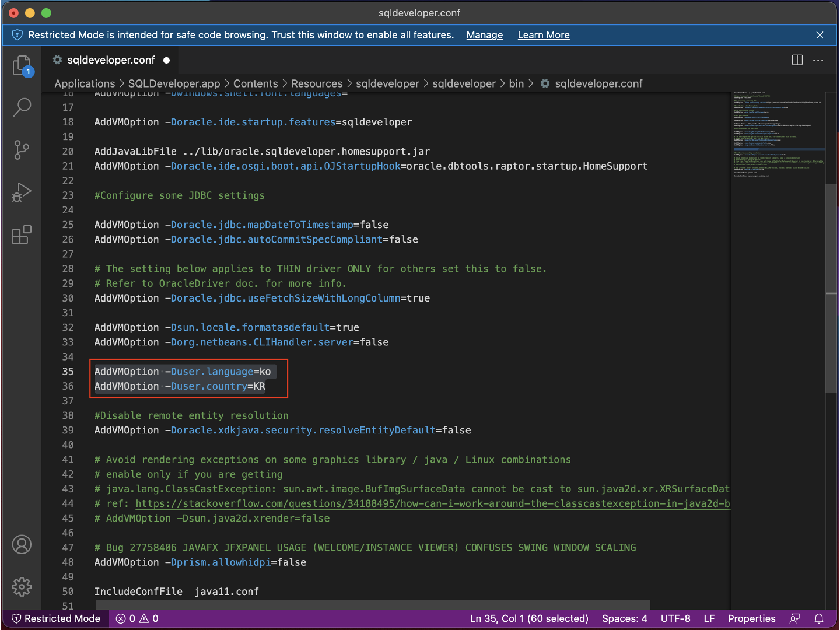Click on text -Duser.country=KR
This screenshot has width=840, height=630.
pos(215,386)
